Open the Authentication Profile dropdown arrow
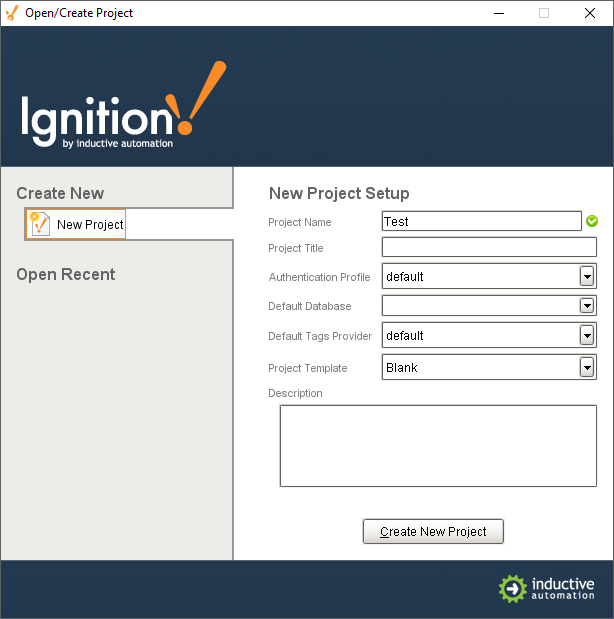The height and width of the screenshot is (619, 614). pyautogui.click(x=587, y=276)
